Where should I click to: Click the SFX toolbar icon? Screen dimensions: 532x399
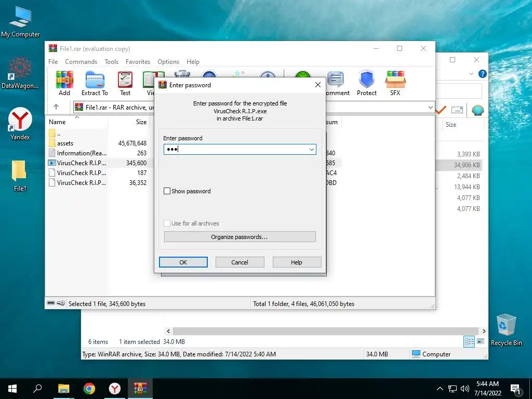(395, 84)
